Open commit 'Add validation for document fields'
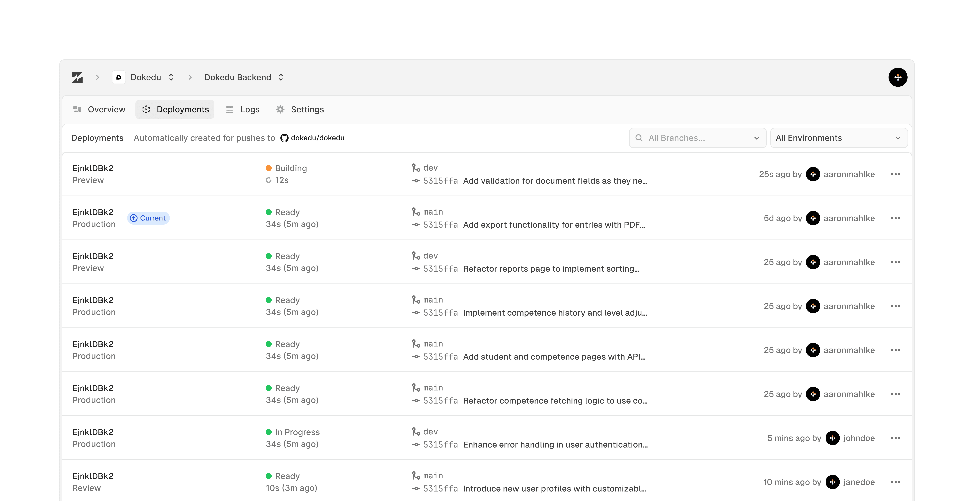The height and width of the screenshot is (501, 980). coord(555,181)
